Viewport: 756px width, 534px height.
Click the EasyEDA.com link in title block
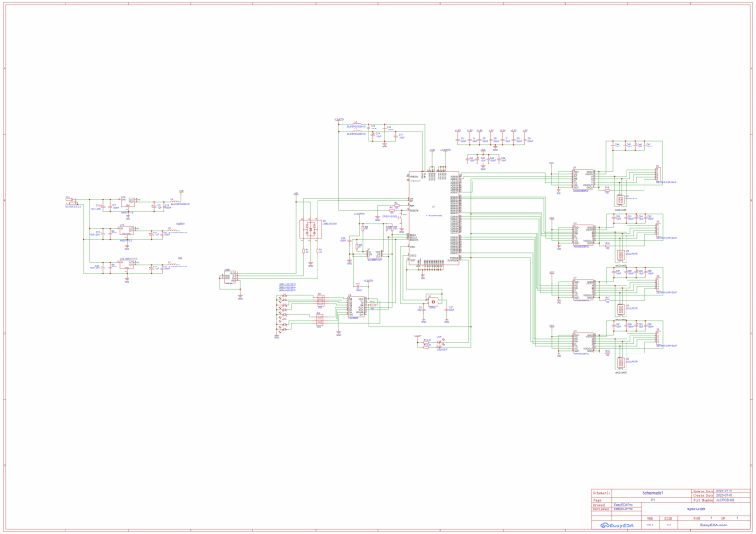point(713,525)
